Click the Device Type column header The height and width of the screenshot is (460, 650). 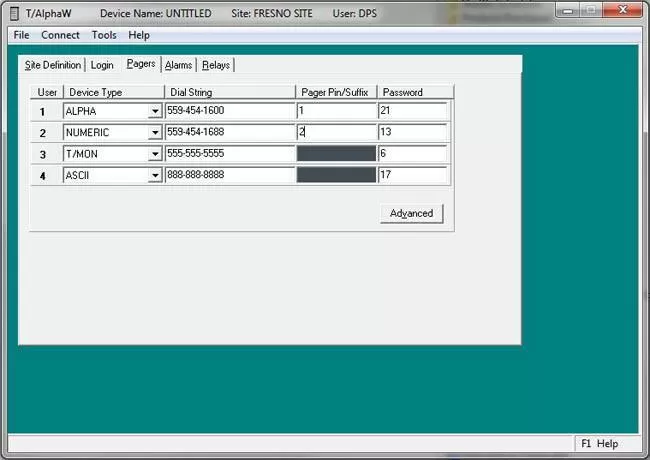114,92
